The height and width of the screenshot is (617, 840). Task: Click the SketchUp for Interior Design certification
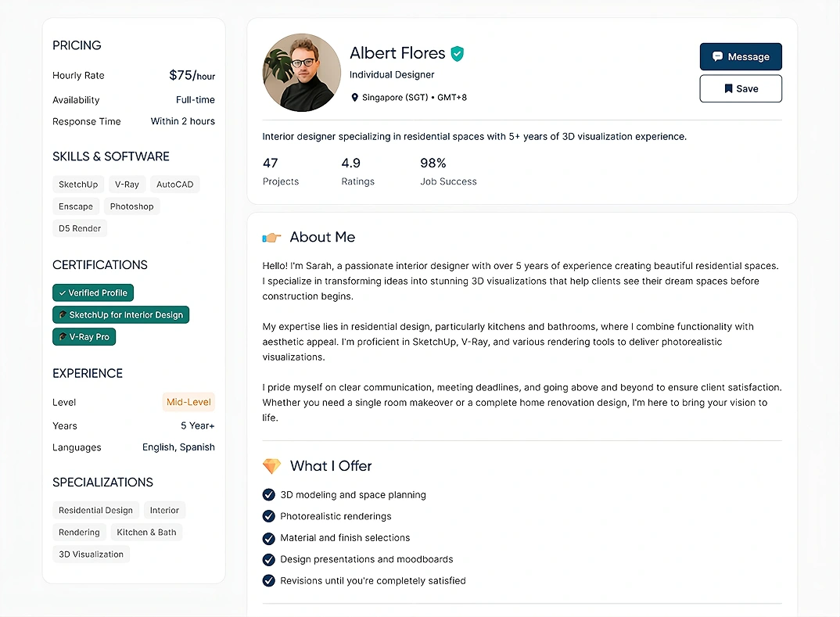(x=120, y=315)
